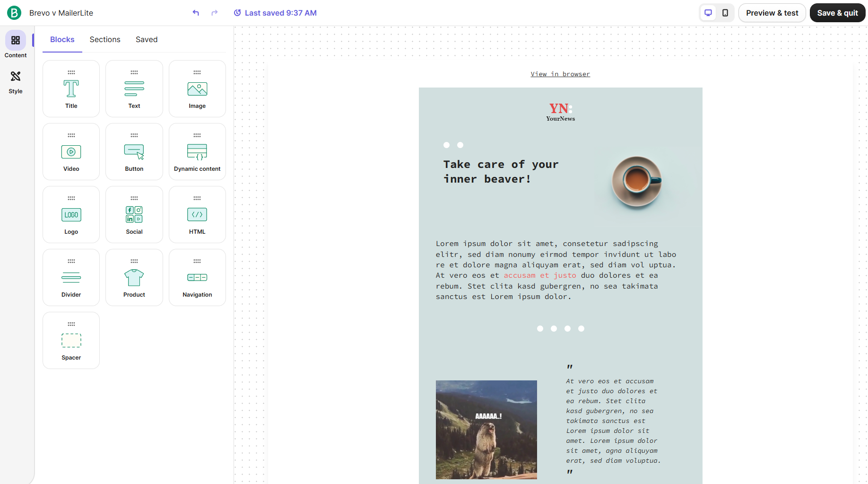Switch to mobile preview mode

[x=725, y=13]
